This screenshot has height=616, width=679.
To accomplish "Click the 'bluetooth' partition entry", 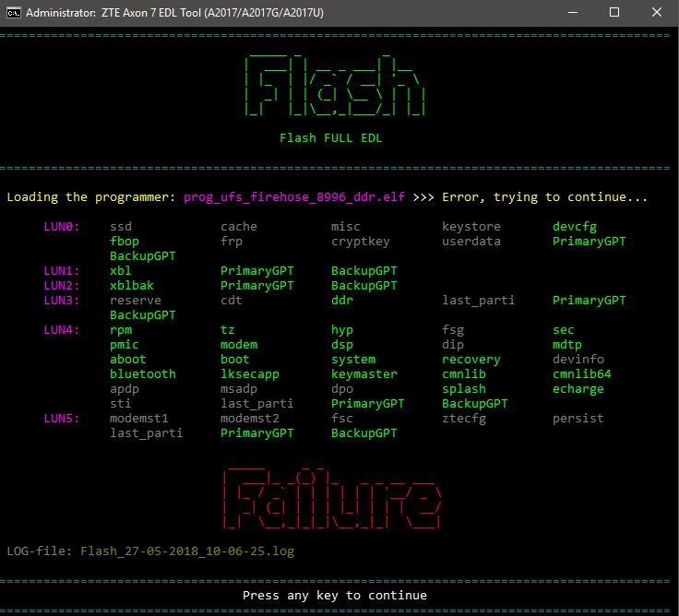I will pyautogui.click(x=143, y=374).
